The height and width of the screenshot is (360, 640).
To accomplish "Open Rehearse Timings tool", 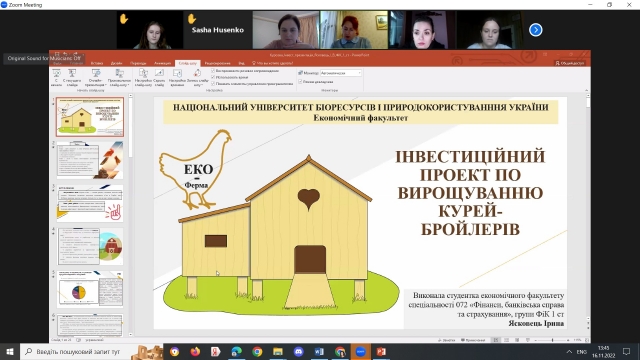I will pos(177,77).
